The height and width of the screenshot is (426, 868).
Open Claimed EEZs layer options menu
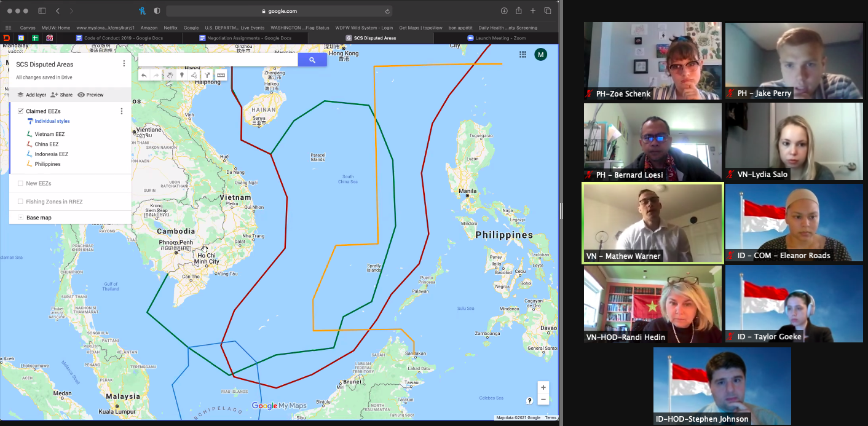pos(122,111)
